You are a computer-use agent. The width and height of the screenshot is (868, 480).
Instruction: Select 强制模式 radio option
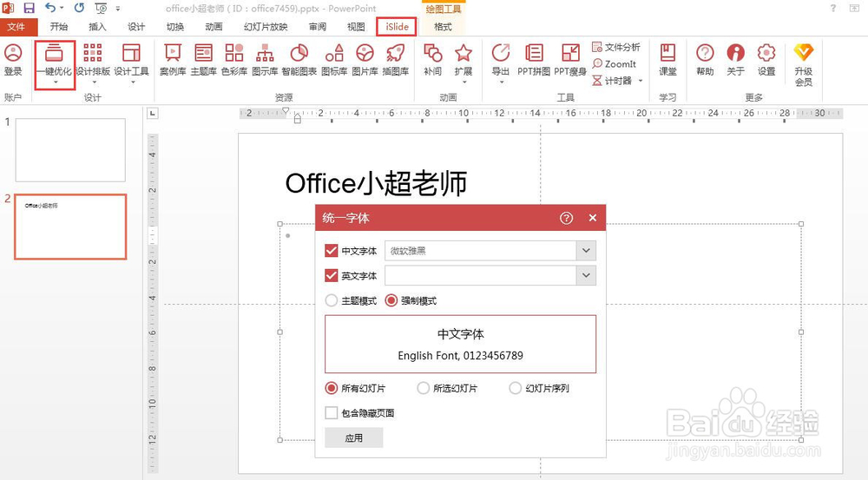391,300
